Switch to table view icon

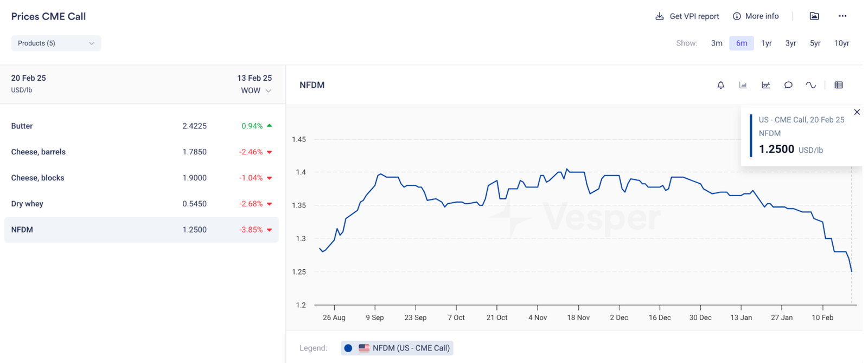coord(839,85)
